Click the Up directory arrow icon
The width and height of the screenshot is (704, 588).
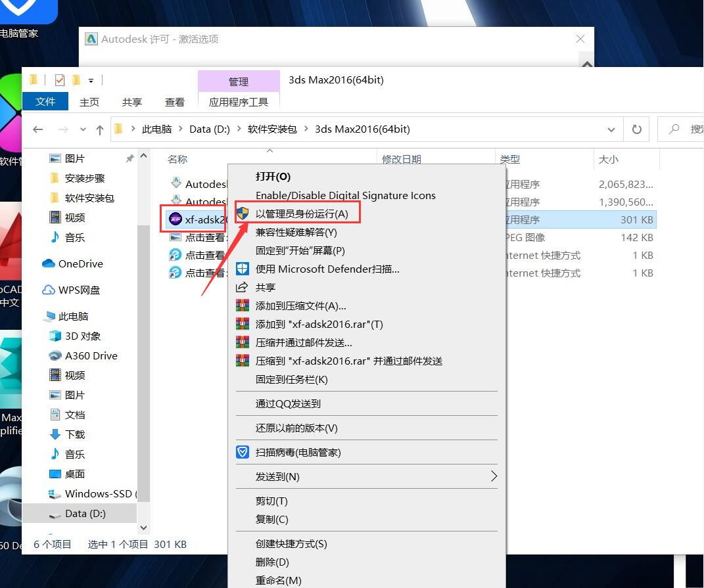click(100, 129)
